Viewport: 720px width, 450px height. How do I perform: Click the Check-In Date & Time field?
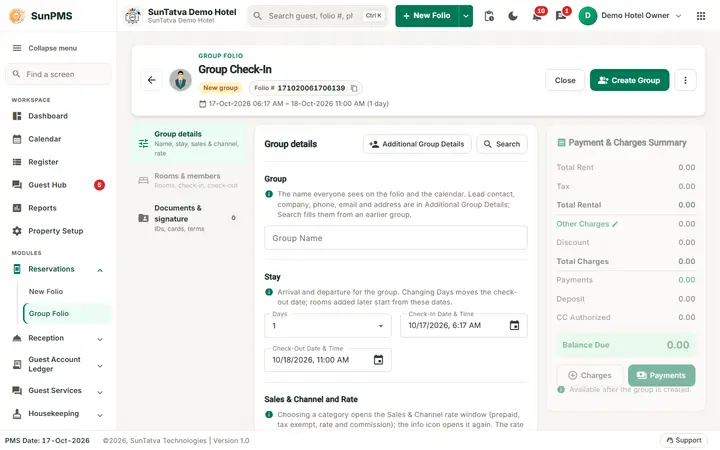tap(464, 326)
